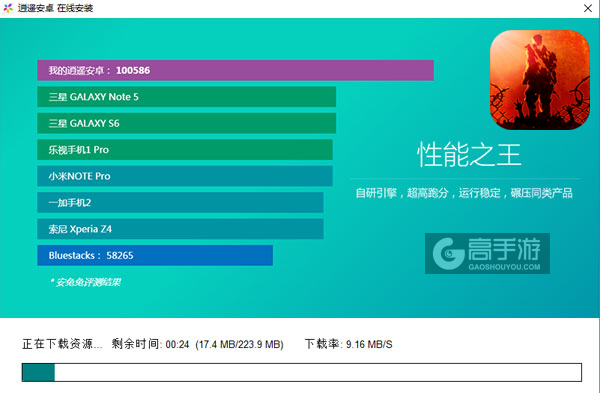600x393 pixels.
Task: Click the 性能之王 headline text
Action: [x=469, y=155]
